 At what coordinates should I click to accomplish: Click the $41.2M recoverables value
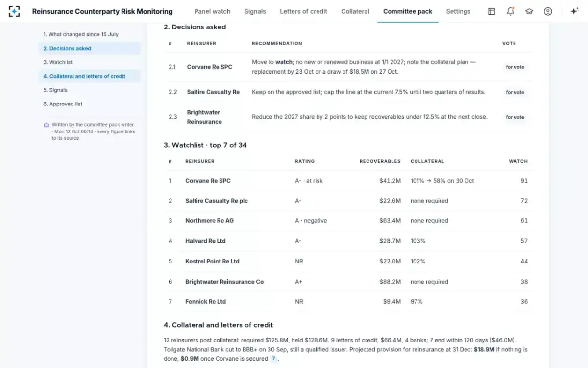[390, 181]
